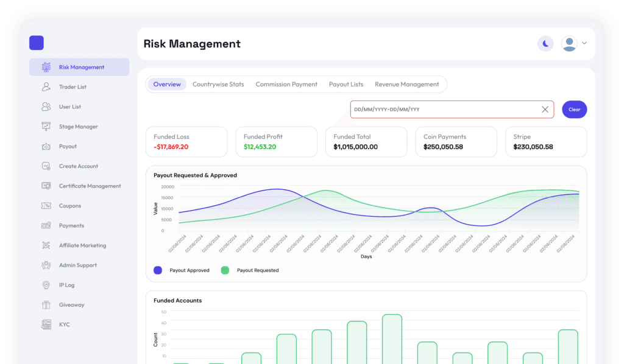Screen dimensions: 624x364
Task: Click the Admin Support hands icon
Action: click(46, 265)
